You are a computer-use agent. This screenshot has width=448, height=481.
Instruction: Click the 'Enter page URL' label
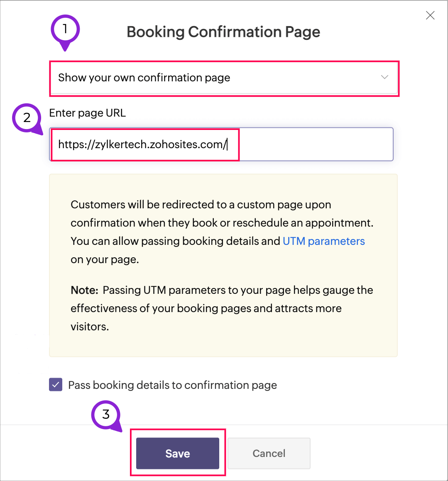click(x=87, y=113)
